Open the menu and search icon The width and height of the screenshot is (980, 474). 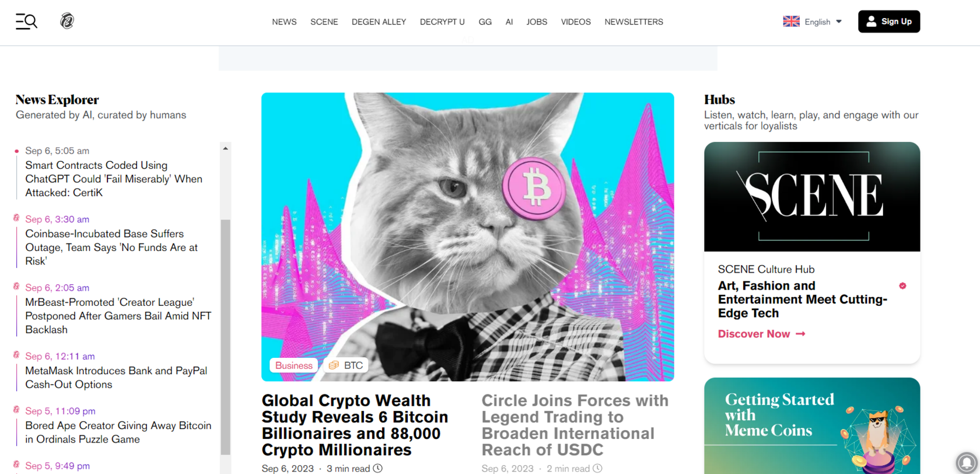tap(26, 22)
